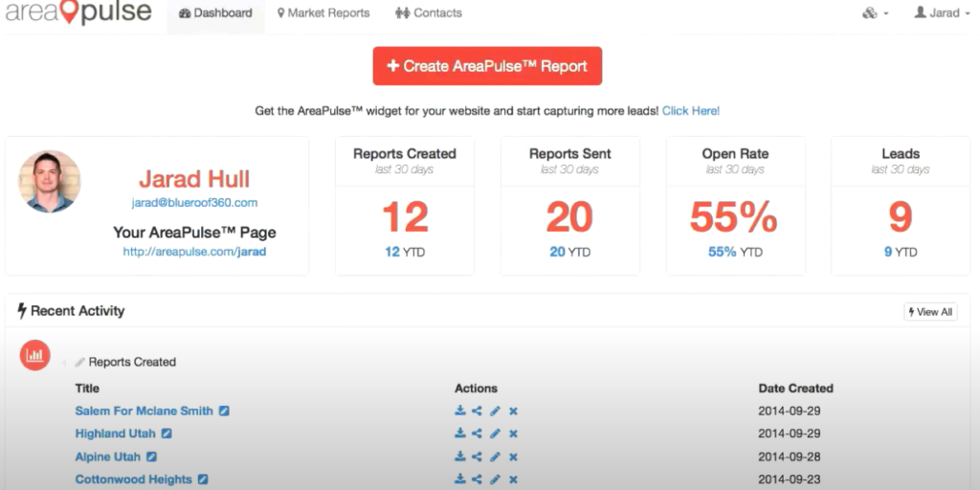Delete the Salem For Mclane Smith report
This screenshot has width=980, height=490.
click(x=513, y=411)
